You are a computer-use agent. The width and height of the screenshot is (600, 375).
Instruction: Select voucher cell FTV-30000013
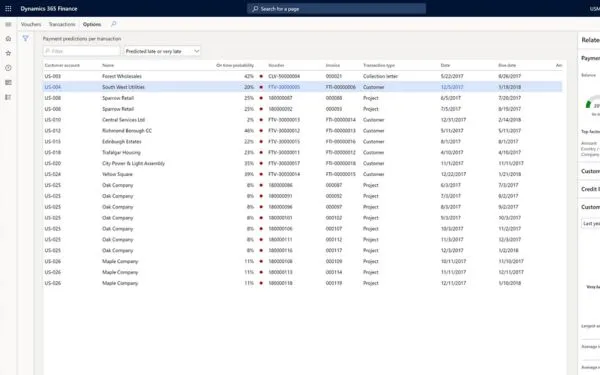click(x=284, y=120)
